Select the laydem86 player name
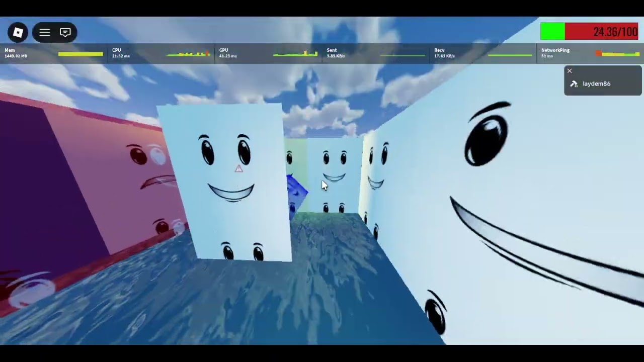Image resolution: width=644 pixels, height=362 pixels. coord(596,84)
